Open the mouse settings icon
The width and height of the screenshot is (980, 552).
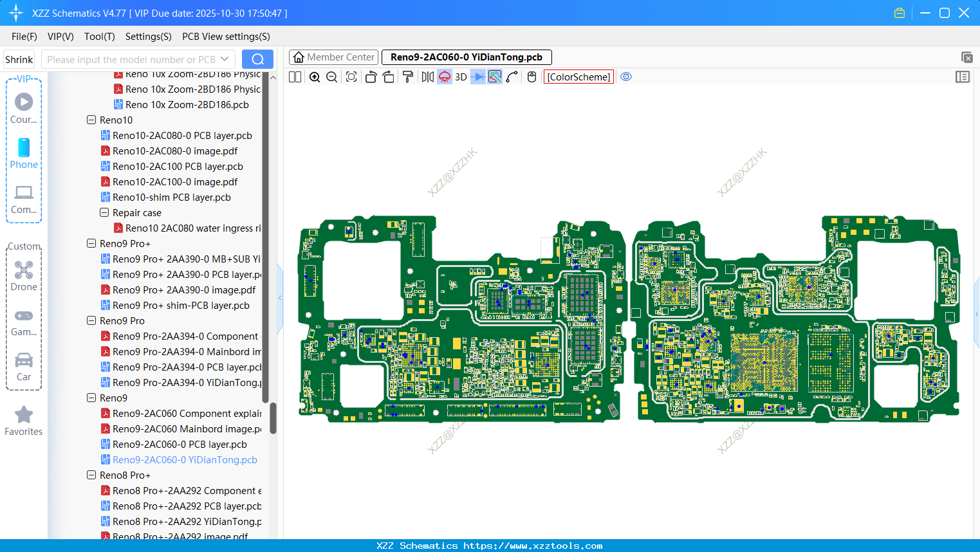[532, 77]
